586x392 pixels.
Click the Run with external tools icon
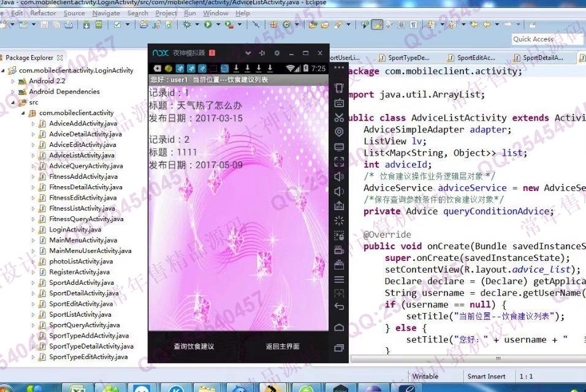tap(229, 25)
